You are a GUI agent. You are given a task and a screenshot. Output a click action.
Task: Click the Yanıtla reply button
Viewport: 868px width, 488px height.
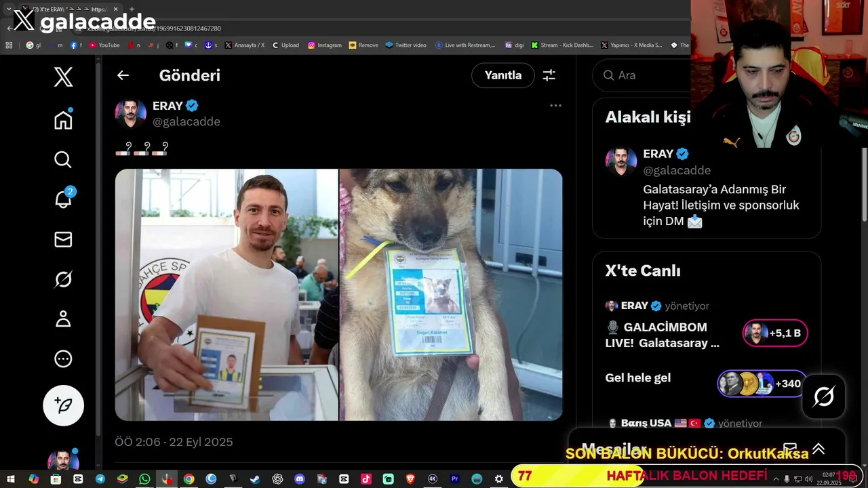[503, 75]
